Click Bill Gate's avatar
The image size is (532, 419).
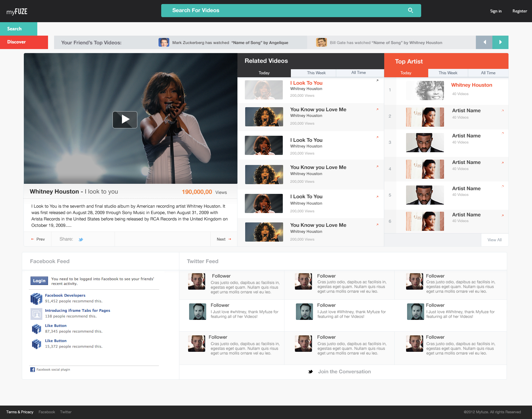point(321,42)
